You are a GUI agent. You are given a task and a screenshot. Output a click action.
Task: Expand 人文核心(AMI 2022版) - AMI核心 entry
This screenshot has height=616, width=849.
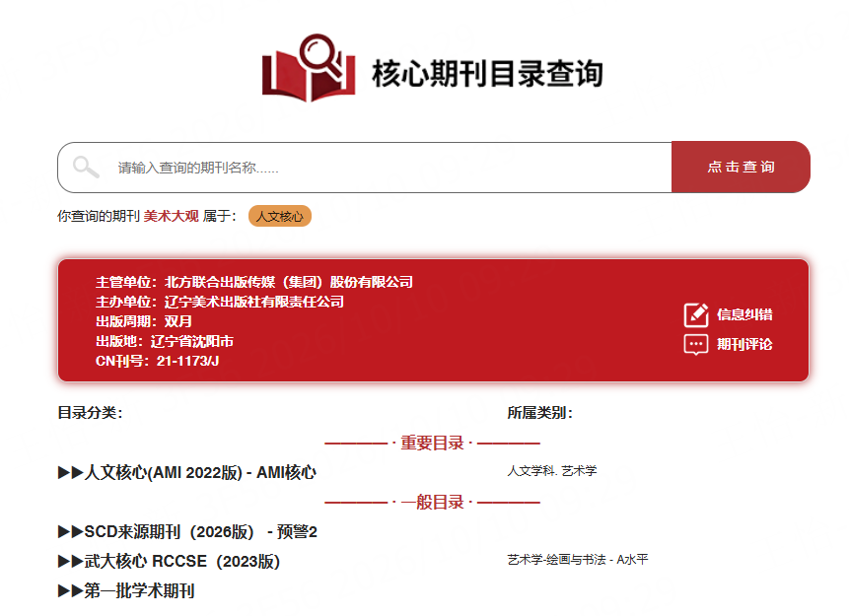(186, 472)
